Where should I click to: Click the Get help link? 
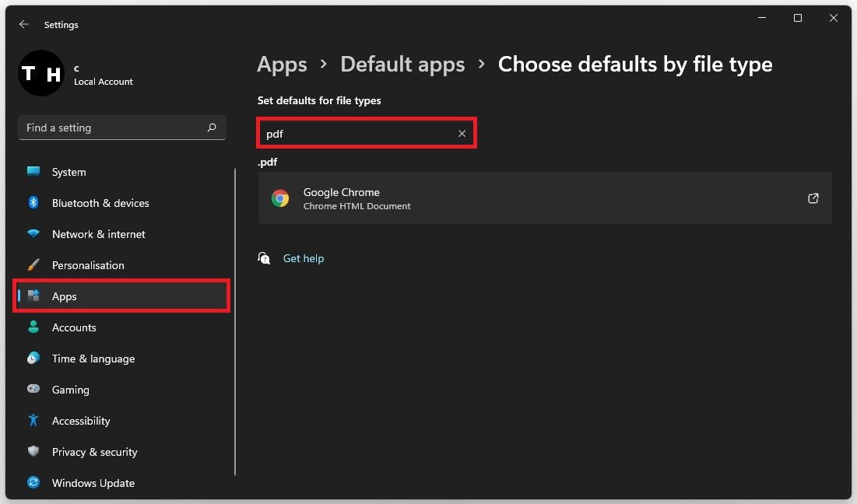(303, 258)
